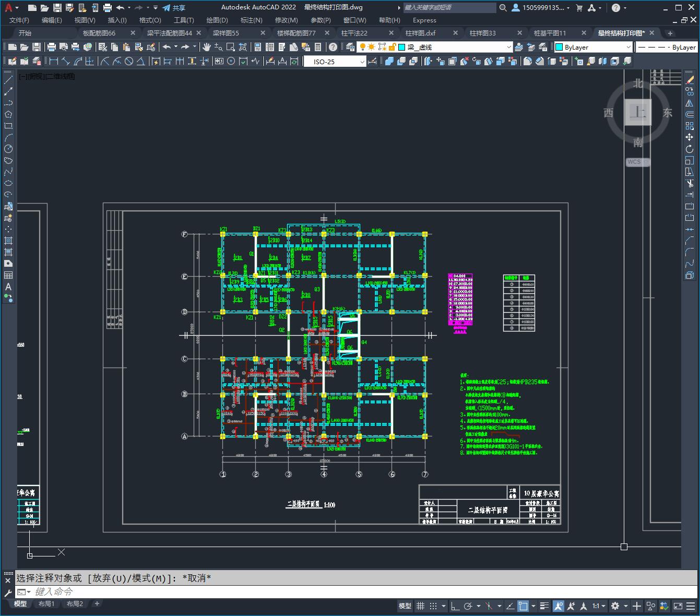The image size is (700, 616).
Task: Open the 绘图(D) menu
Action: 217,20
